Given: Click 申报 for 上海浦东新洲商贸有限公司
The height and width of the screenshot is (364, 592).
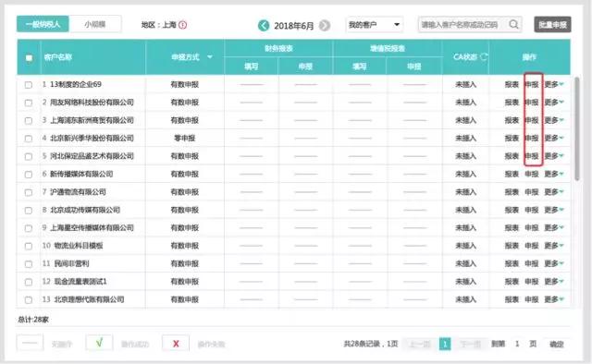Looking at the screenshot, I should tap(532, 120).
